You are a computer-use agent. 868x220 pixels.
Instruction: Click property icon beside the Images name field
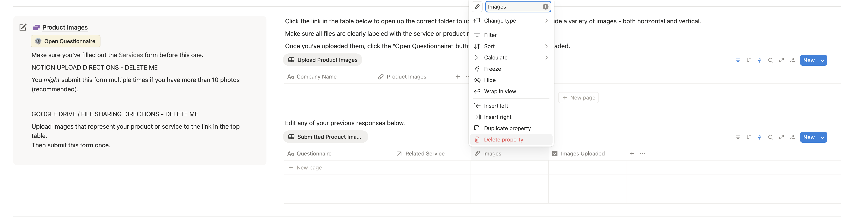click(477, 7)
